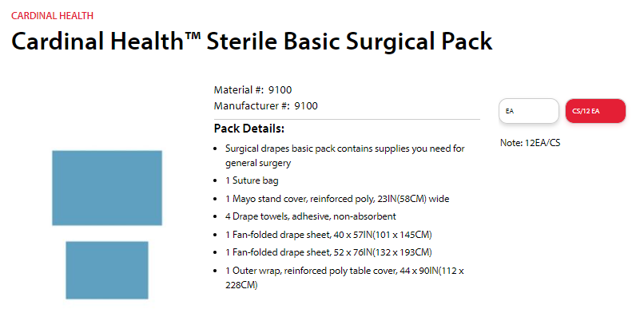This screenshot has width=644, height=313.
Task: Click the Surgical drapes basic pack description
Action: [x=345, y=156]
